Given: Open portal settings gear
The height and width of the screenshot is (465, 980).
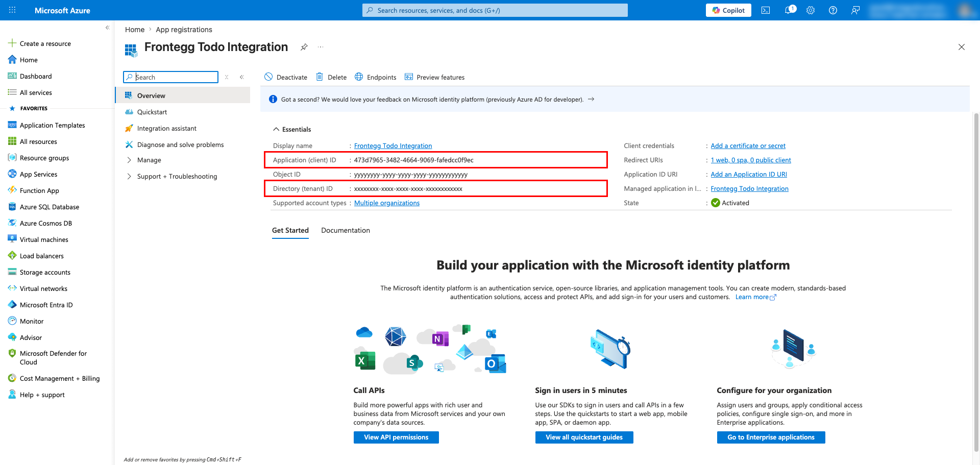Looking at the screenshot, I should (x=811, y=10).
